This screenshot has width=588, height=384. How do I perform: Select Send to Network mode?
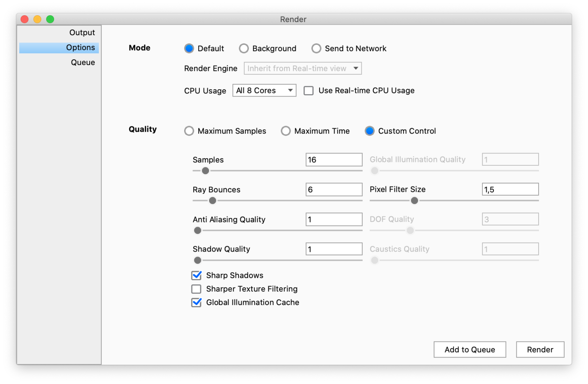pyautogui.click(x=316, y=48)
